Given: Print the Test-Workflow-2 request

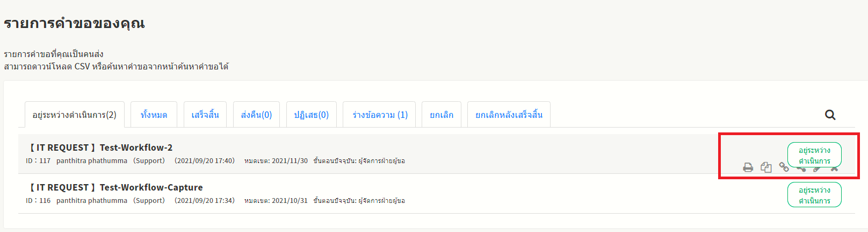Looking at the screenshot, I should tap(748, 167).
